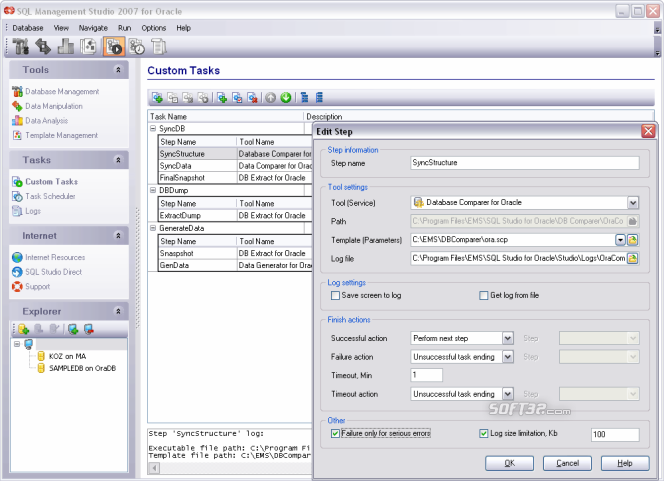
Task: Open the View menu
Action: [x=61, y=28]
